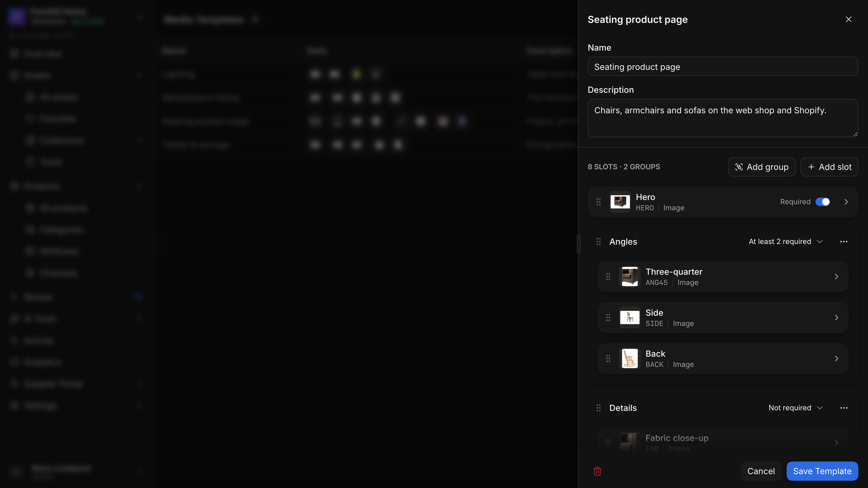
Task: Click the Angles group title
Action: [x=623, y=241]
